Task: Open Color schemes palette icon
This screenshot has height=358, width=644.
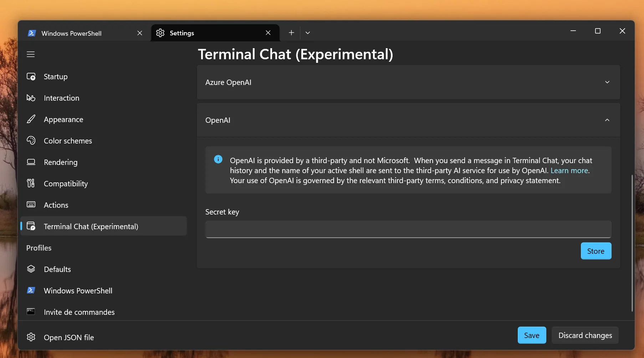Action: pos(31,141)
